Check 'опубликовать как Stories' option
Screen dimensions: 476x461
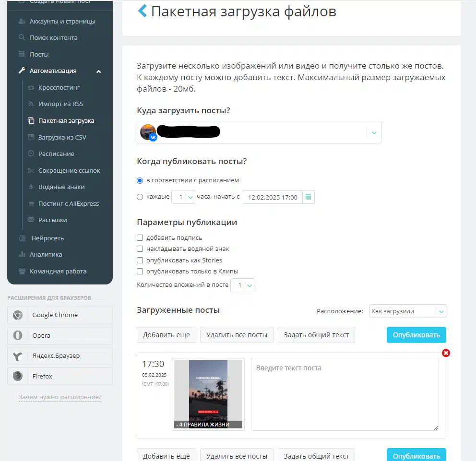coord(140,260)
